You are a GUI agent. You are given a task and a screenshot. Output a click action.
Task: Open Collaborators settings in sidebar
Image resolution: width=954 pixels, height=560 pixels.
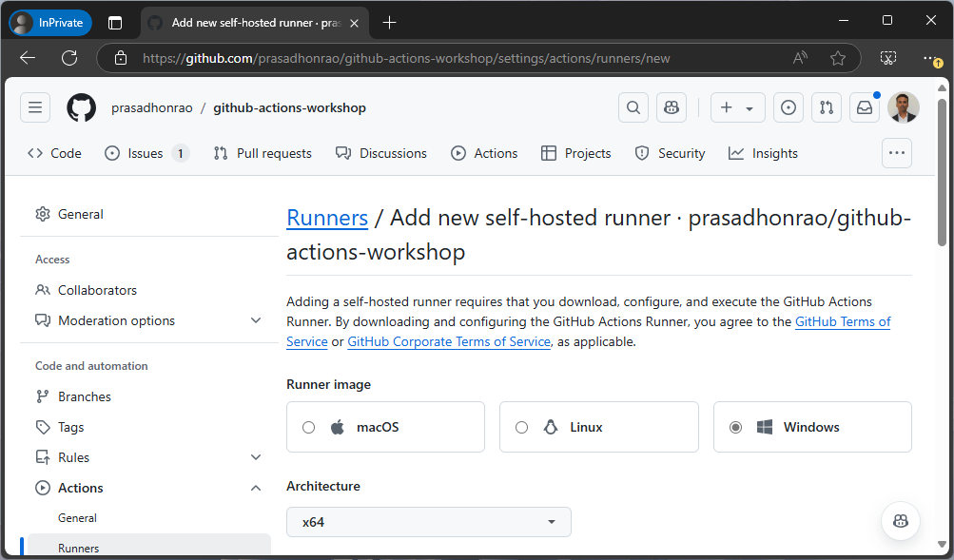149,290
